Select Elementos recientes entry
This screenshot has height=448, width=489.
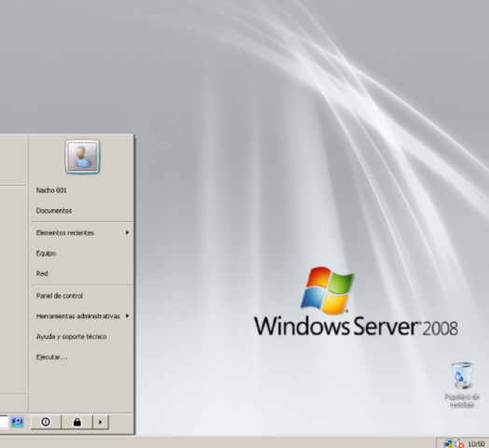tap(82, 232)
